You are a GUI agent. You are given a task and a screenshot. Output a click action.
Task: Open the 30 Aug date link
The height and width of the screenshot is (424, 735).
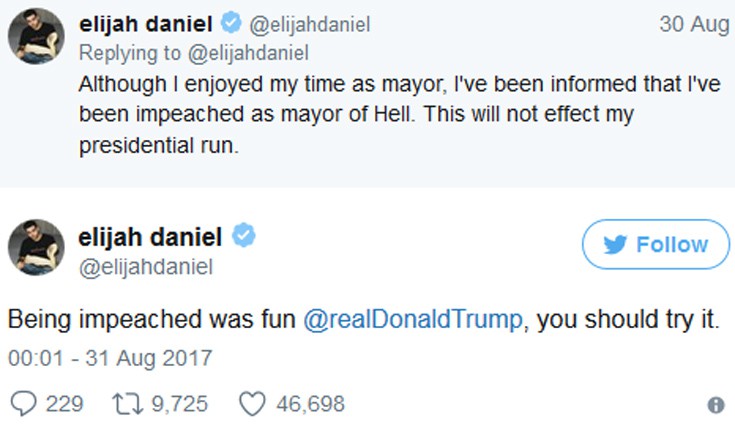coord(693,26)
